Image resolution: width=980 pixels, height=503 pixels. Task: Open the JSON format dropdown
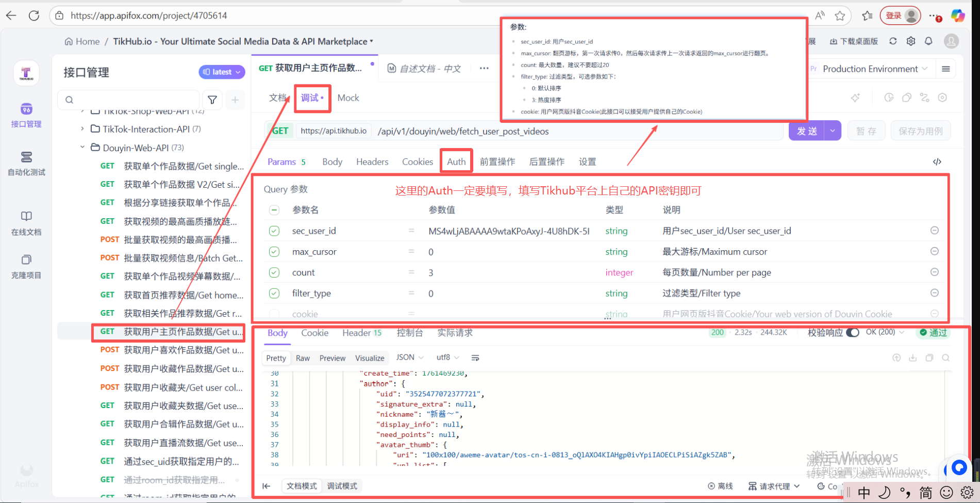coord(409,358)
